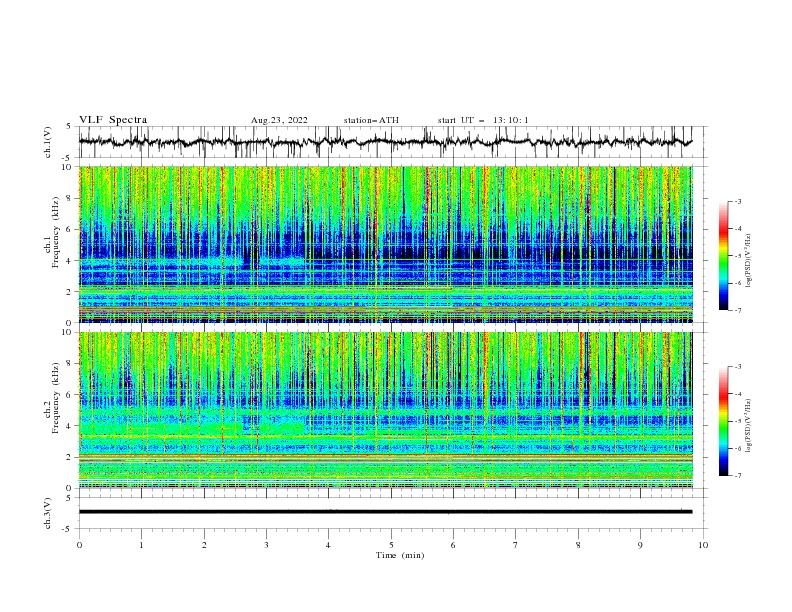Image resolution: width=792 pixels, height=612 pixels.
Task: Click the ch.2 frequency tick label '4'
Action: (x=71, y=426)
